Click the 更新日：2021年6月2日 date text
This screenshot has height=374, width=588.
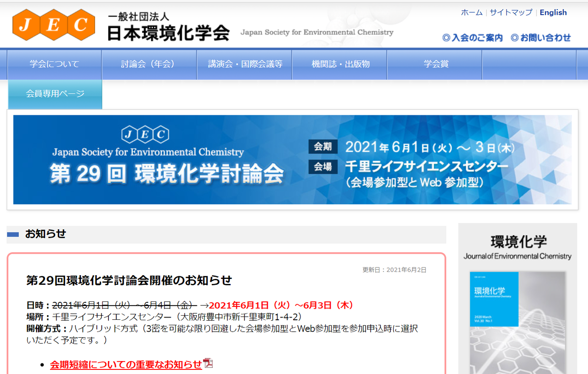pos(394,270)
